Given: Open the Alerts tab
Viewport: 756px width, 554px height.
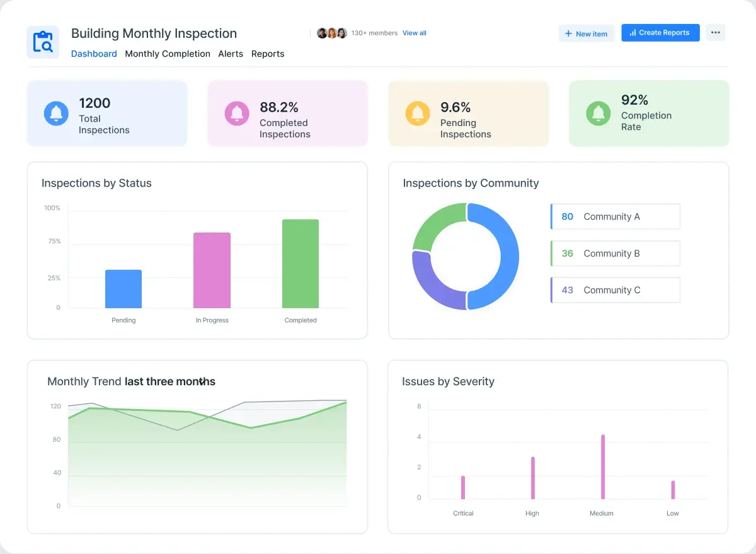Looking at the screenshot, I should pos(231,54).
